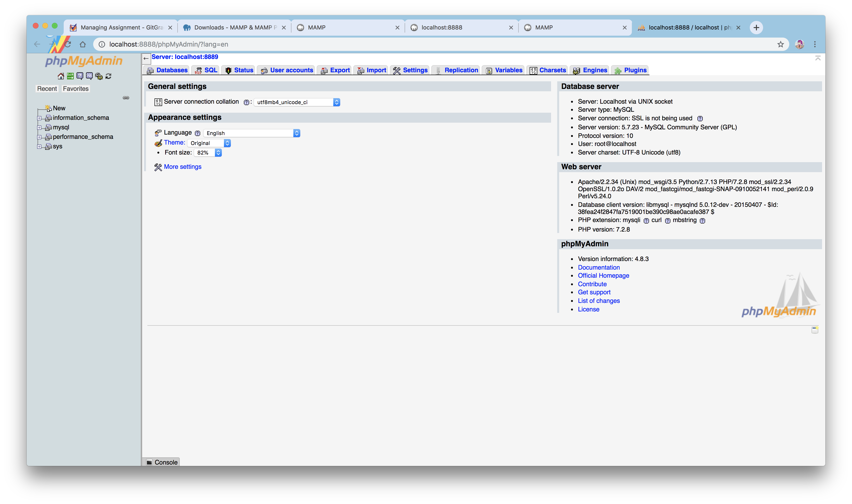Follow the More settings link
852x504 pixels.
point(182,167)
